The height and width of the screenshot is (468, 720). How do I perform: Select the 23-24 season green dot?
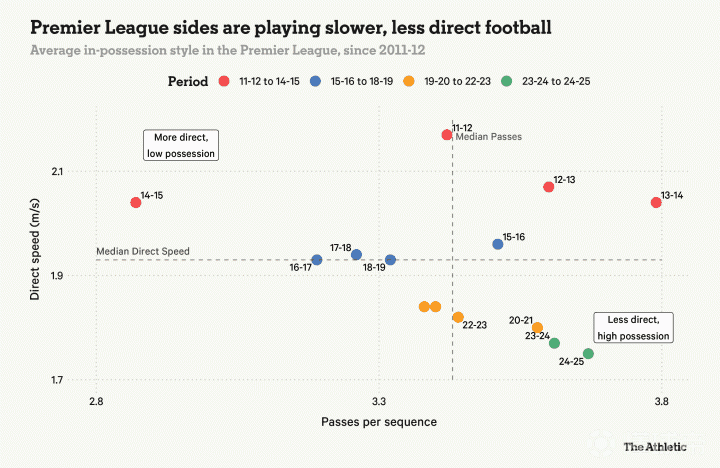[554, 343]
